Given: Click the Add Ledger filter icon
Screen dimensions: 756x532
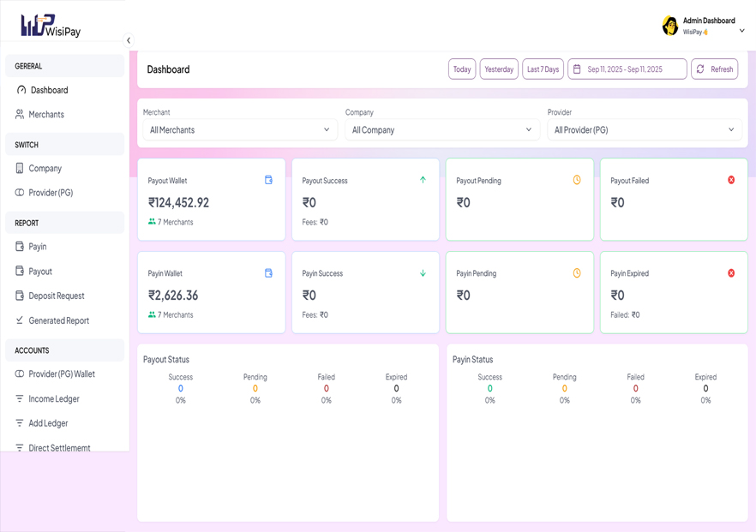Looking at the screenshot, I should click(19, 423).
